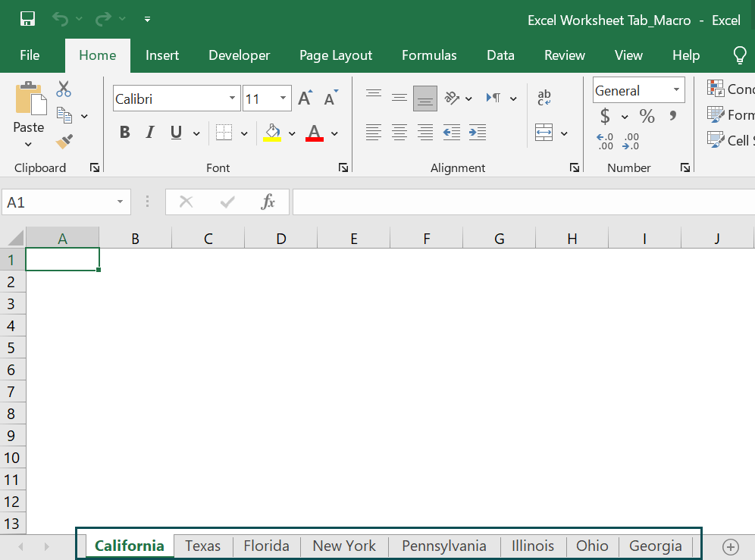Image resolution: width=755 pixels, height=560 pixels.
Task: Toggle the Wrap Text option
Action: click(544, 97)
